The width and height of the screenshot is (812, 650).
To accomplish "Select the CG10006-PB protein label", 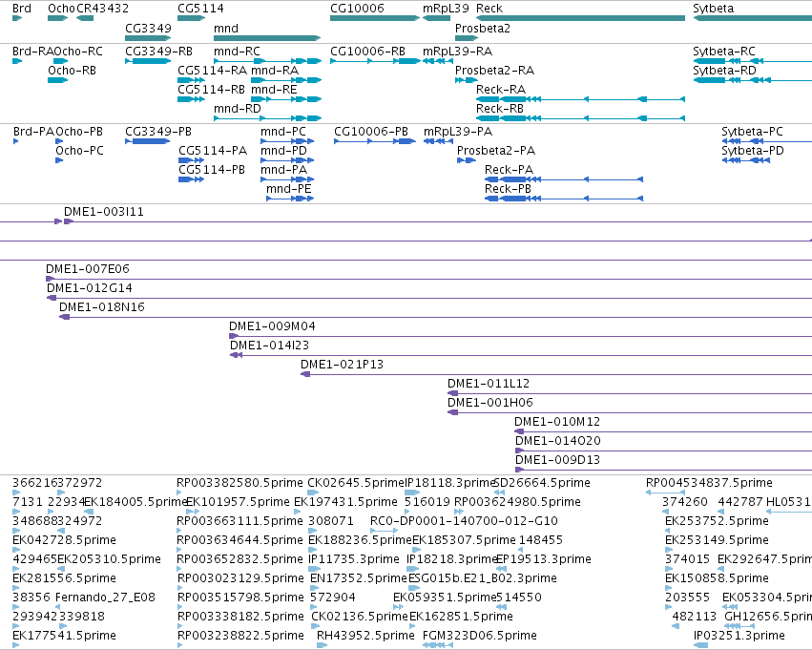I will pyautogui.click(x=371, y=132).
